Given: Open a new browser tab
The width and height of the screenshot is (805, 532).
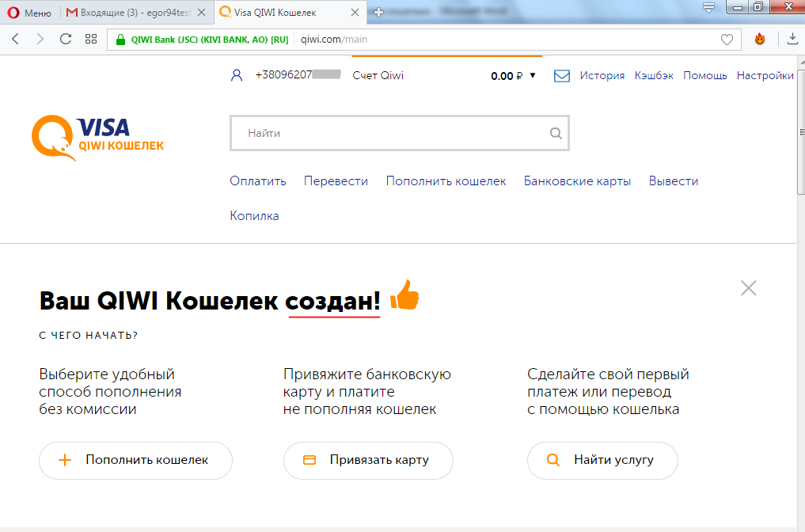Looking at the screenshot, I should (x=378, y=13).
